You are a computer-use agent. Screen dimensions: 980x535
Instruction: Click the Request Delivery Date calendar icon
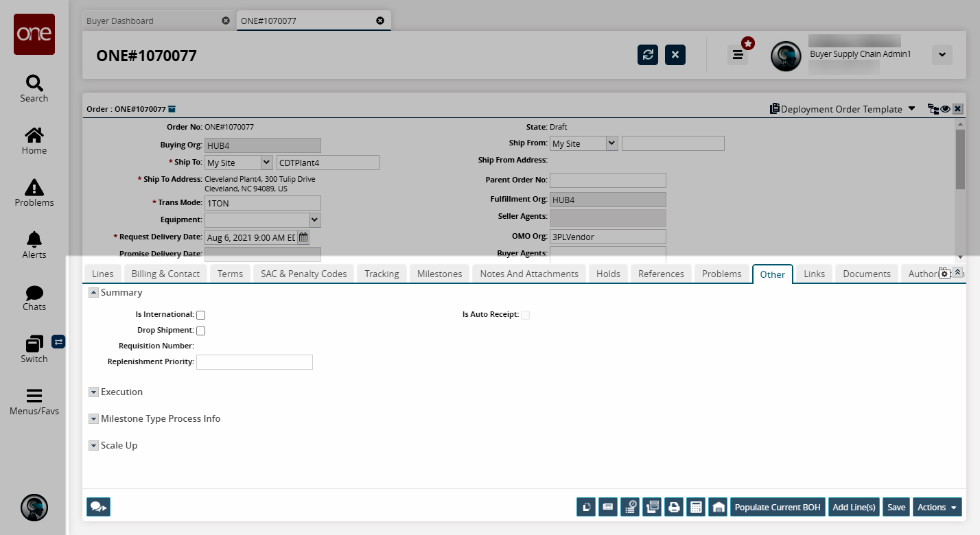pyautogui.click(x=303, y=237)
